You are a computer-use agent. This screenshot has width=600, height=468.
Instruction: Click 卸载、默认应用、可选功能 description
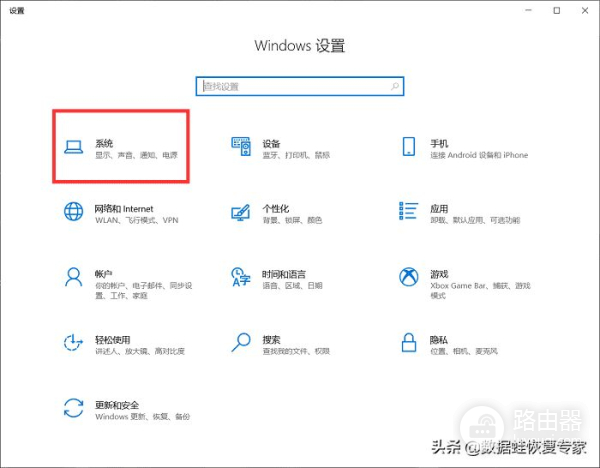pyautogui.click(x=475, y=220)
